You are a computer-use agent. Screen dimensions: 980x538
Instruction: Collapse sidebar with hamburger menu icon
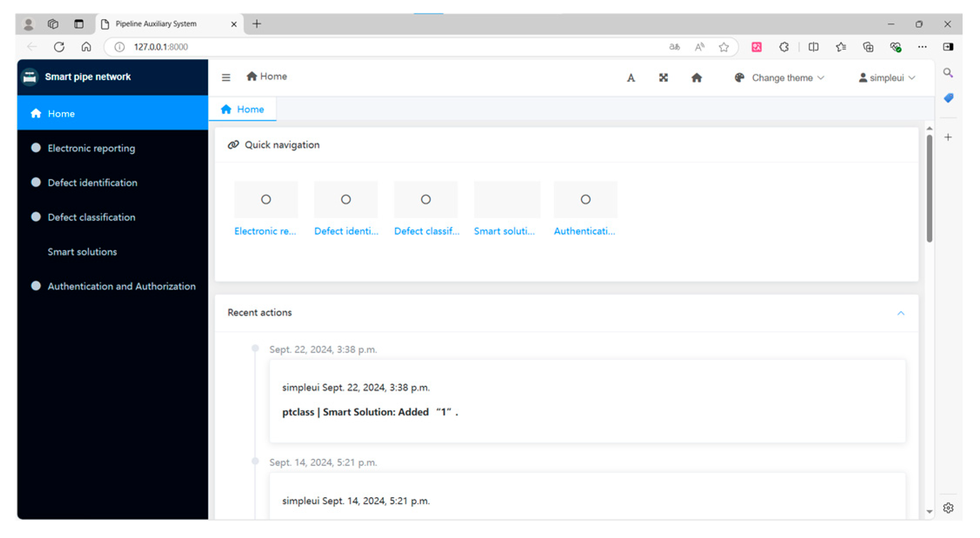[226, 77]
